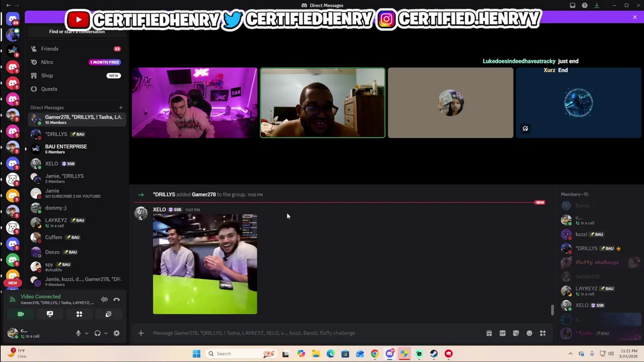
Task: Open Microsoft Edge from the taskbar
Action: tap(330, 353)
